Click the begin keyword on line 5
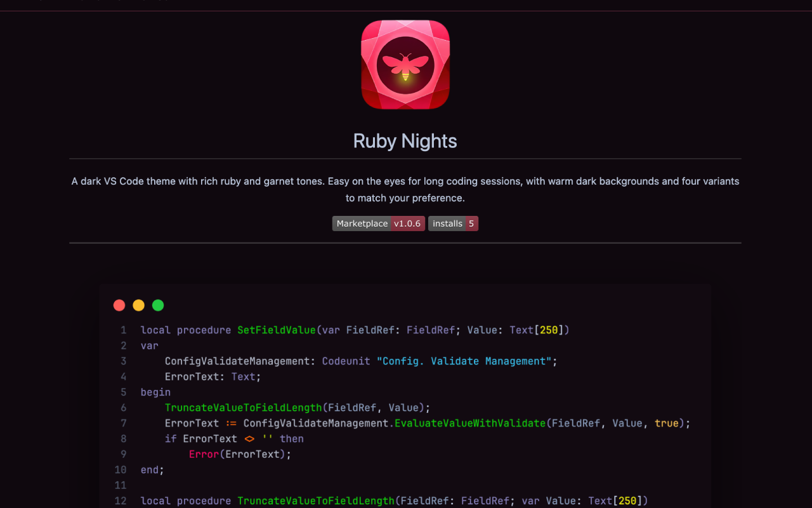Screen dimensions: 812x508 pyautogui.click(x=155, y=392)
